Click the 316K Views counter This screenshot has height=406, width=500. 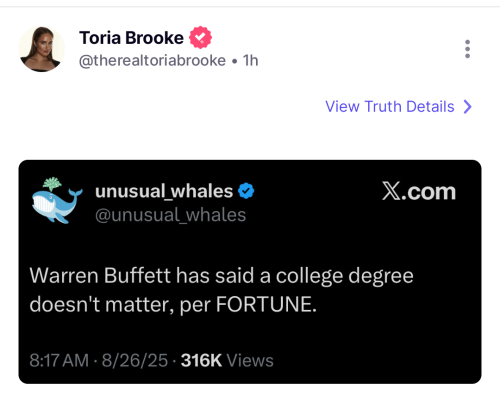coord(227,360)
